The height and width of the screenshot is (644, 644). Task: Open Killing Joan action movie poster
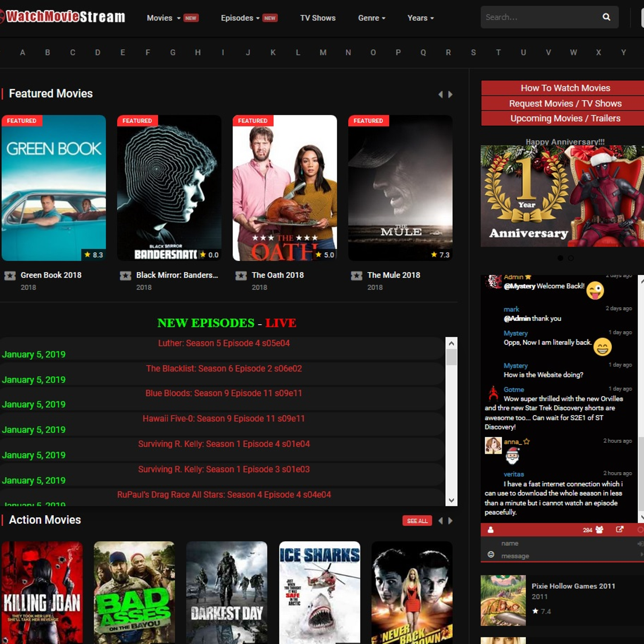(42, 592)
